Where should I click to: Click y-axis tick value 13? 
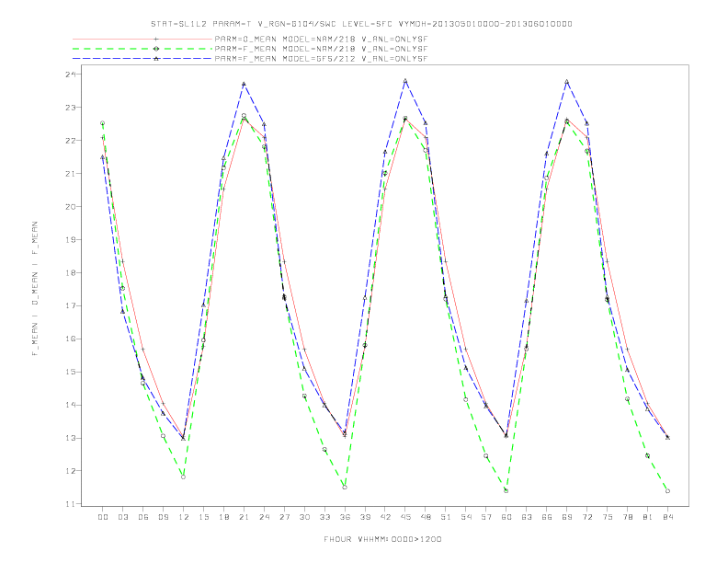(x=73, y=438)
